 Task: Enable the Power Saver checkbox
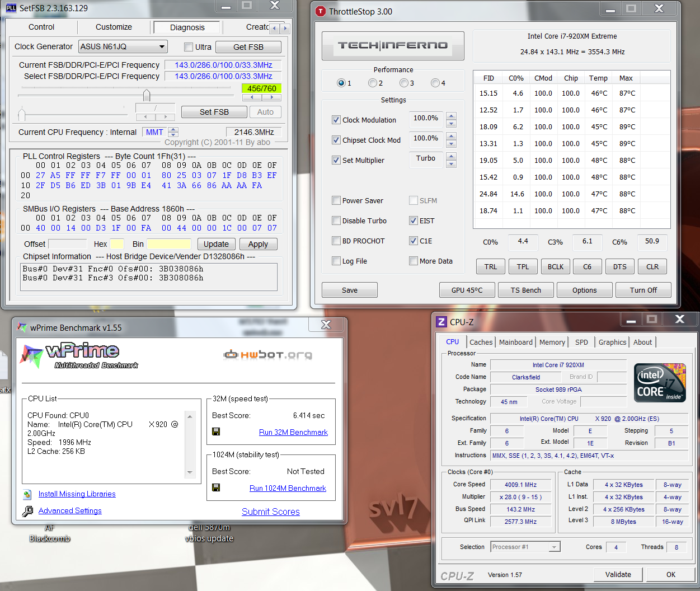[x=336, y=200]
